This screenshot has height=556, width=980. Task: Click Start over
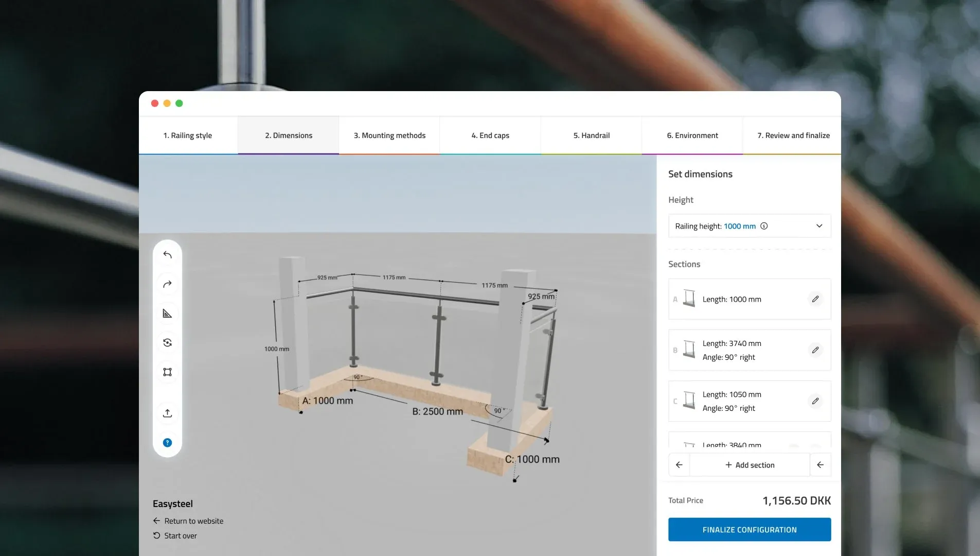(x=180, y=535)
